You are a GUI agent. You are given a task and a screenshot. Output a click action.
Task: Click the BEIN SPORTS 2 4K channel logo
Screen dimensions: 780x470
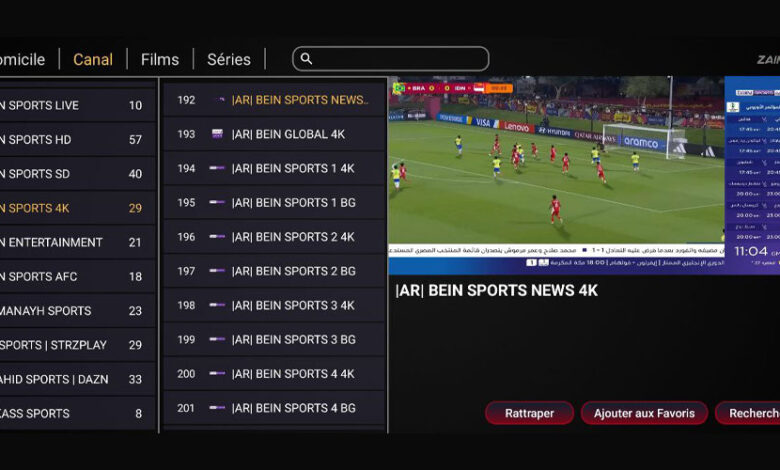point(217,237)
